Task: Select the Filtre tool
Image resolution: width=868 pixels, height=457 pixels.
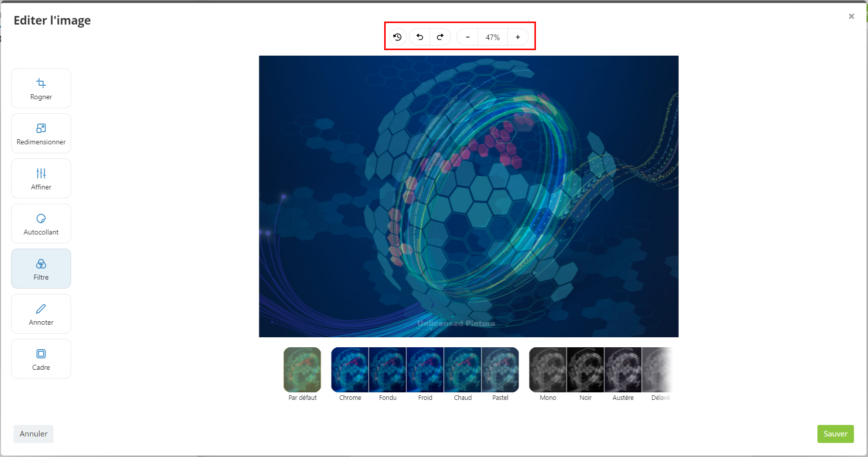Action: [x=41, y=269]
